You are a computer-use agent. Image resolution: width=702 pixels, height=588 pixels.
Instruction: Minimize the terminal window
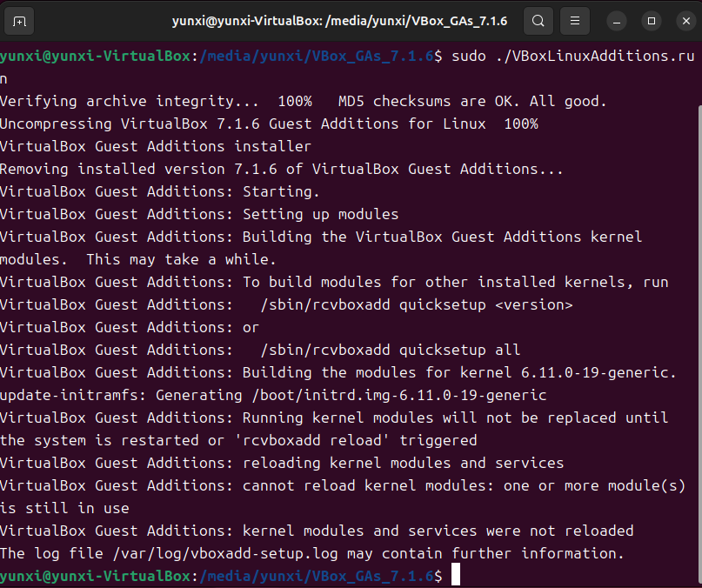click(x=617, y=21)
